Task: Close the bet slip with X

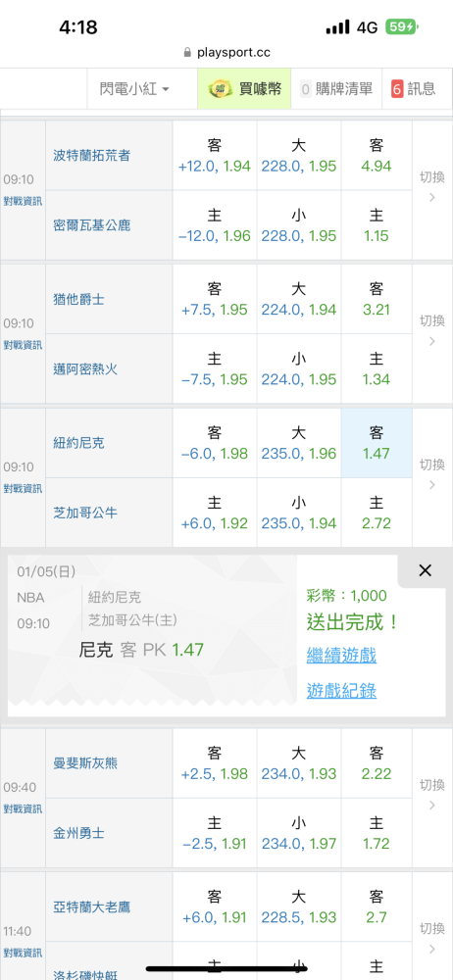Action: (x=425, y=570)
